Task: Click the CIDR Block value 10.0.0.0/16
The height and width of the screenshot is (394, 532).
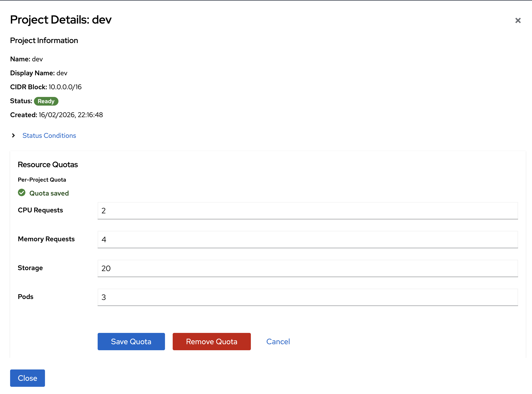Action: (65, 87)
